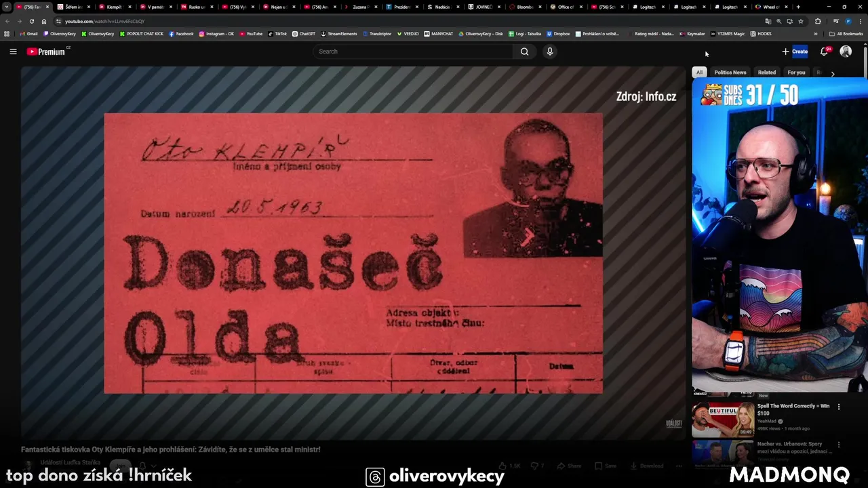Click the media controls icon in toolbar
Screen dimensions: 868x488
836,21
